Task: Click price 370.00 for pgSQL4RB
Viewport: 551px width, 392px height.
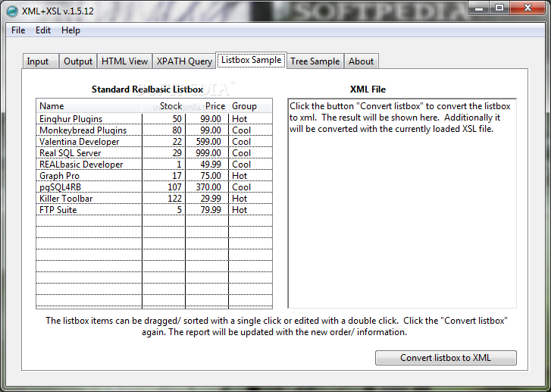Action: point(208,187)
